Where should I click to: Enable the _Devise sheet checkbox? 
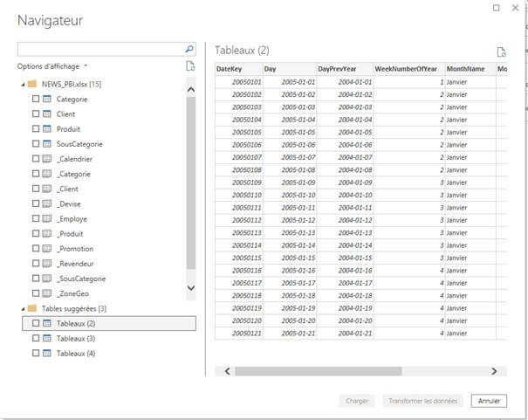tap(36, 203)
